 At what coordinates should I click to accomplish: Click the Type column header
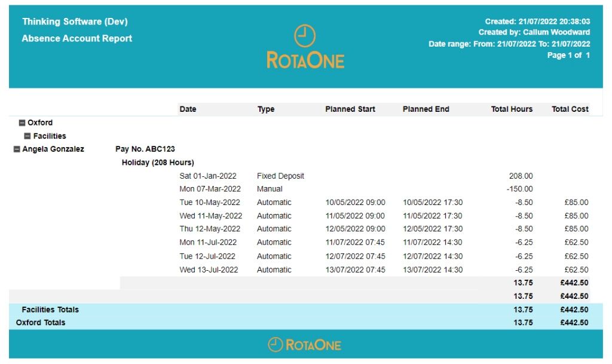tap(266, 109)
